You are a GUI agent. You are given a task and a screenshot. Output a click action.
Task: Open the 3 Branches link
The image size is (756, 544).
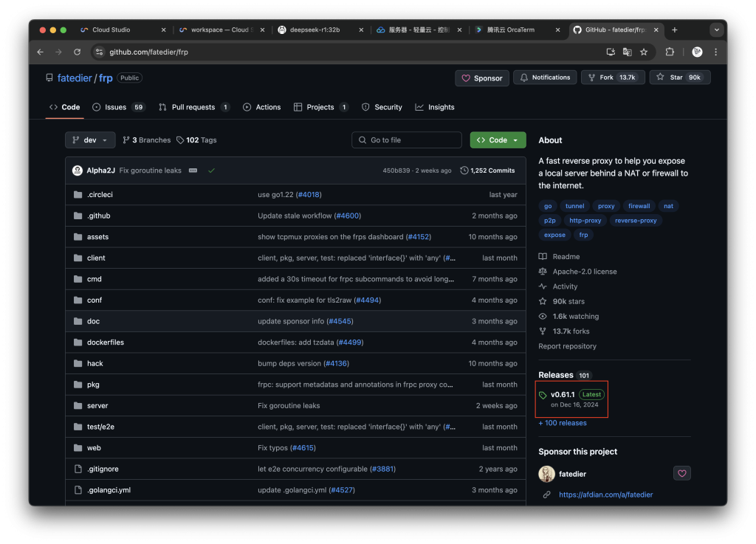[x=147, y=140]
